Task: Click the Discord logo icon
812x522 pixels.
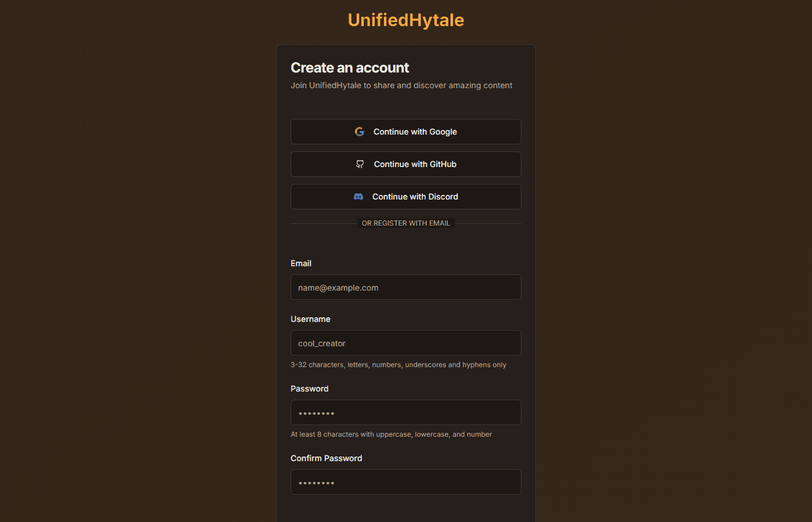Action: (x=358, y=197)
